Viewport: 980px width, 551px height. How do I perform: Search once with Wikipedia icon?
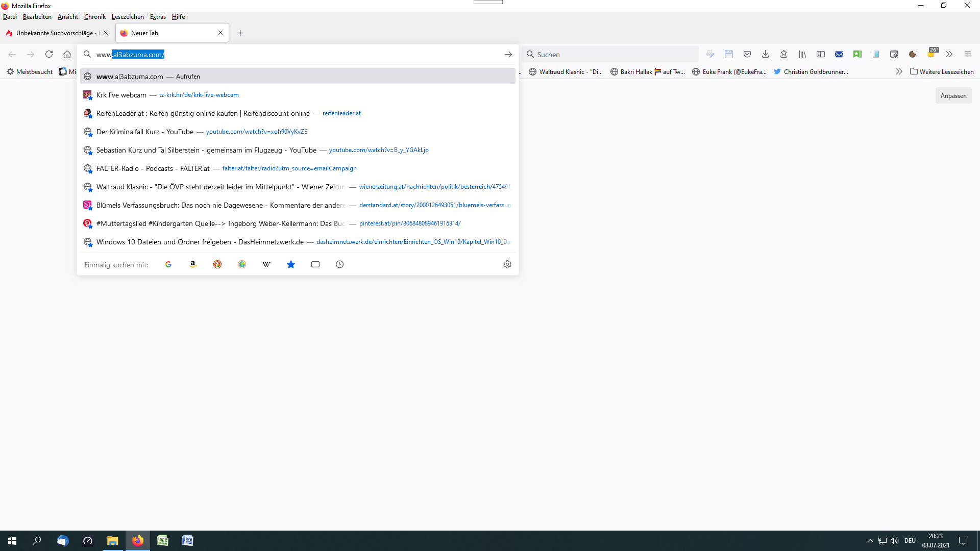(266, 264)
